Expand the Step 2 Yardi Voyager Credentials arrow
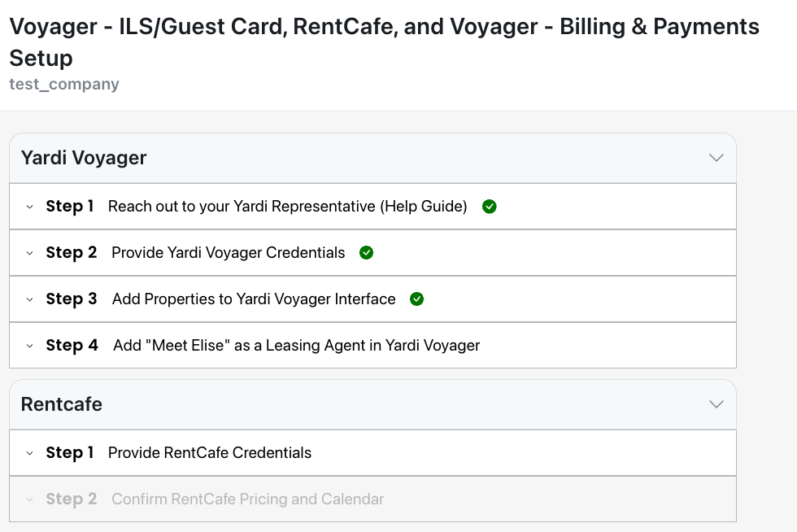This screenshot has width=797, height=532. click(29, 253)
